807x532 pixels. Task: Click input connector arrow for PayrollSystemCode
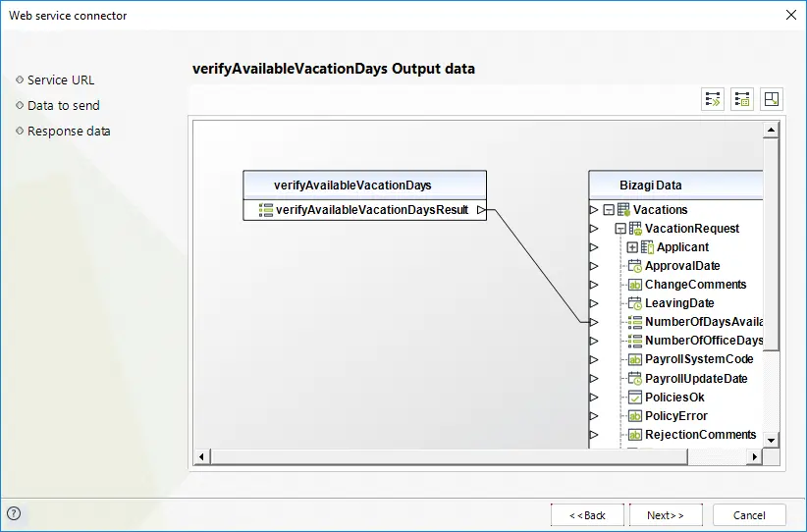click(x=594, y=359)
